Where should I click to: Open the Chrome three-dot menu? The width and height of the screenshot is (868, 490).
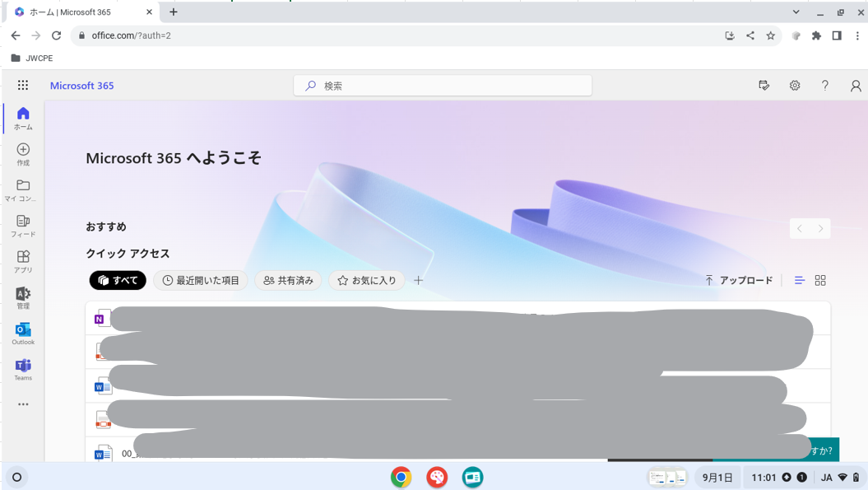coord(857,35)
